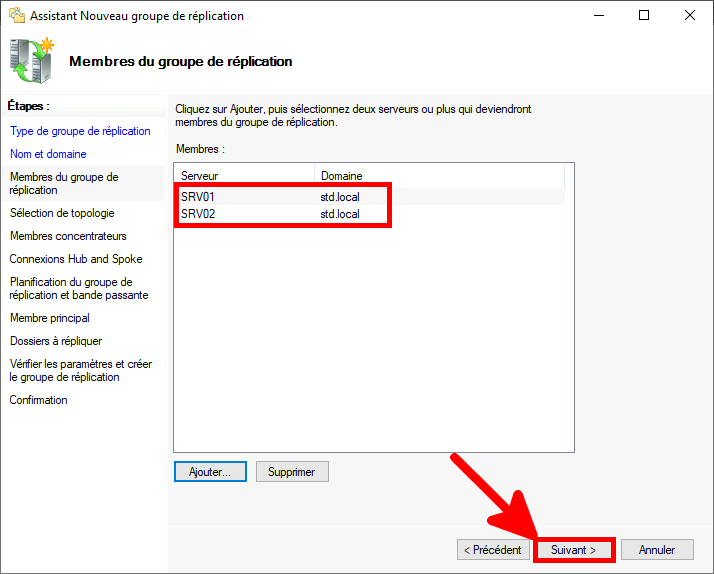Click 'Membres du groupe de réplication' step
714x574 pixels.
(x=64, y=183)
